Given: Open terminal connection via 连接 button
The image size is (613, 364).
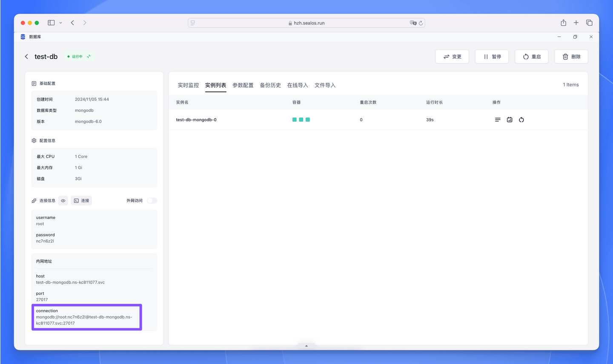Looking at the screenshot, I should pos(81,200).
